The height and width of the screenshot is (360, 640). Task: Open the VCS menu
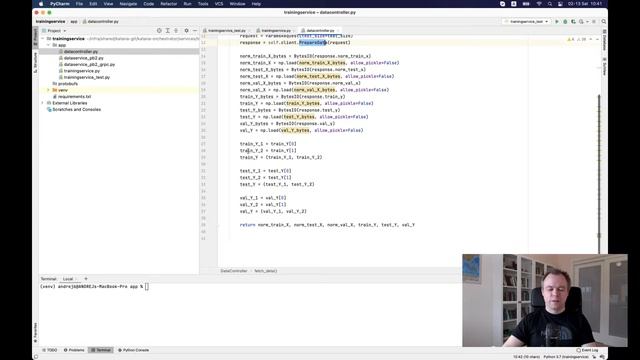point(219,4)
